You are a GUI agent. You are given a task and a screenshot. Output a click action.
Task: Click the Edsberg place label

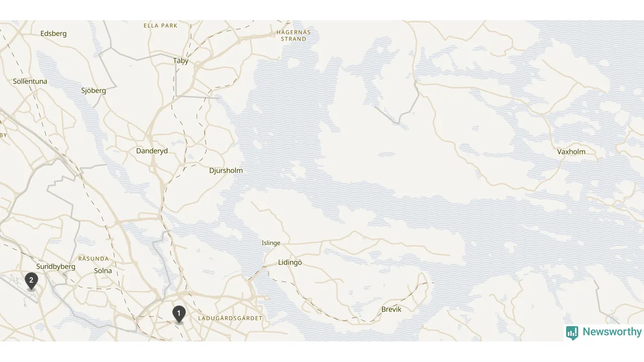[53, 34]
